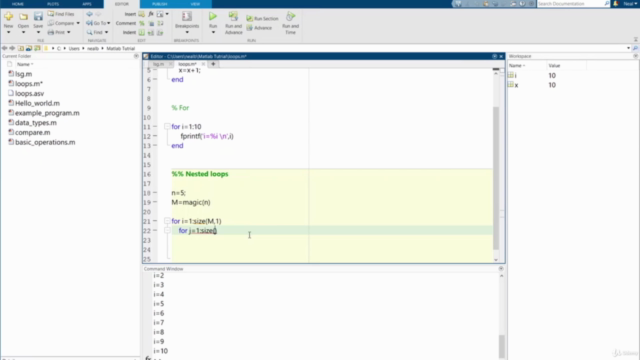Click the help question mark icon in the top bar

522,4
